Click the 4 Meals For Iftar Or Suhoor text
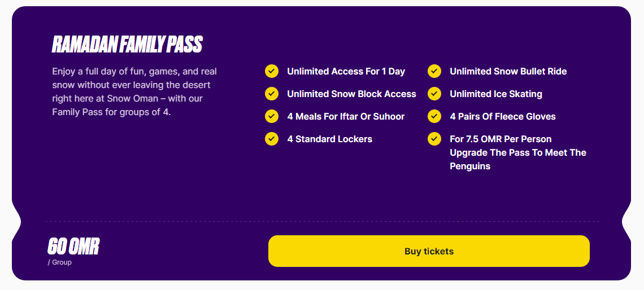 [346, 116]
